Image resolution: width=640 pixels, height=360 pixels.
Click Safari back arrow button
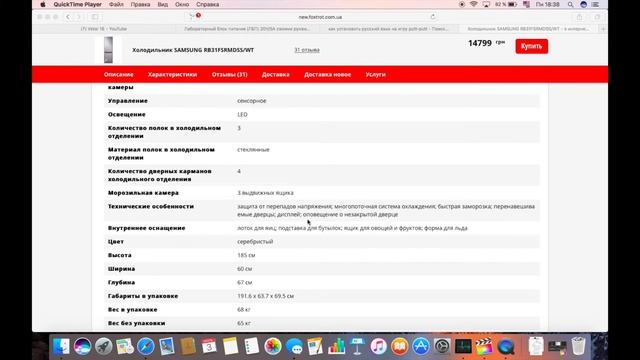68,17
